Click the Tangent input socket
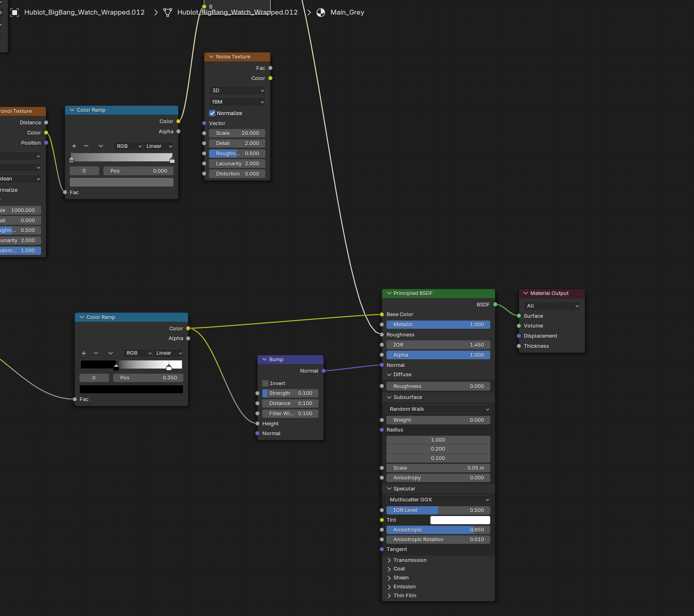694x616 pixels. [x=382, y=549]
